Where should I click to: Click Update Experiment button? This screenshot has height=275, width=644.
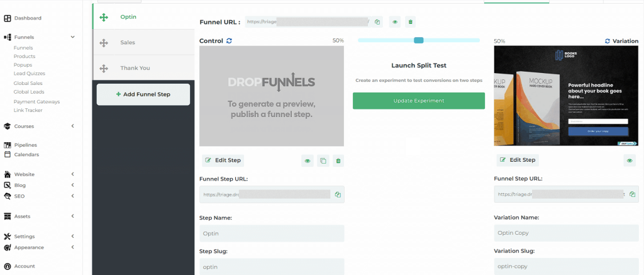coord(418,101)
